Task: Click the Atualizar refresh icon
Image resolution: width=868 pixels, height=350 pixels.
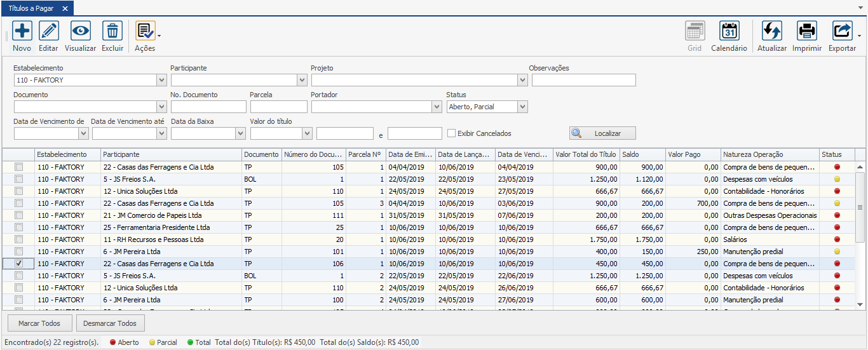Action: (772, 31)
